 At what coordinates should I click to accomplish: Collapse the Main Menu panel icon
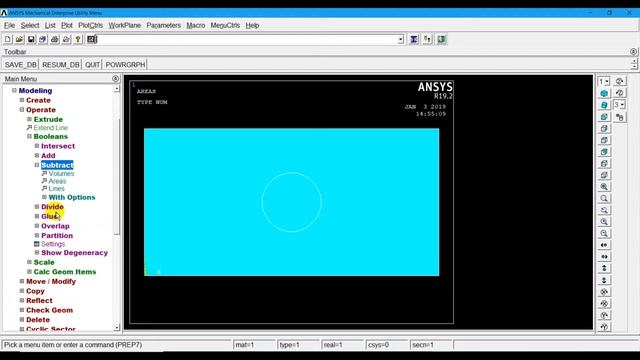click(x=116, y=78)
